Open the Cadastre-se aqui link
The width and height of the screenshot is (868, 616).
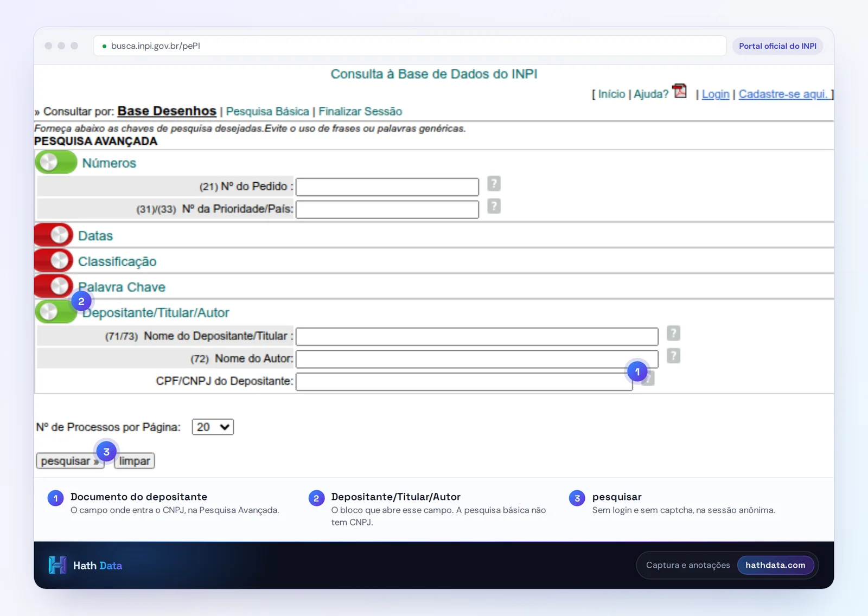[783, 94]
